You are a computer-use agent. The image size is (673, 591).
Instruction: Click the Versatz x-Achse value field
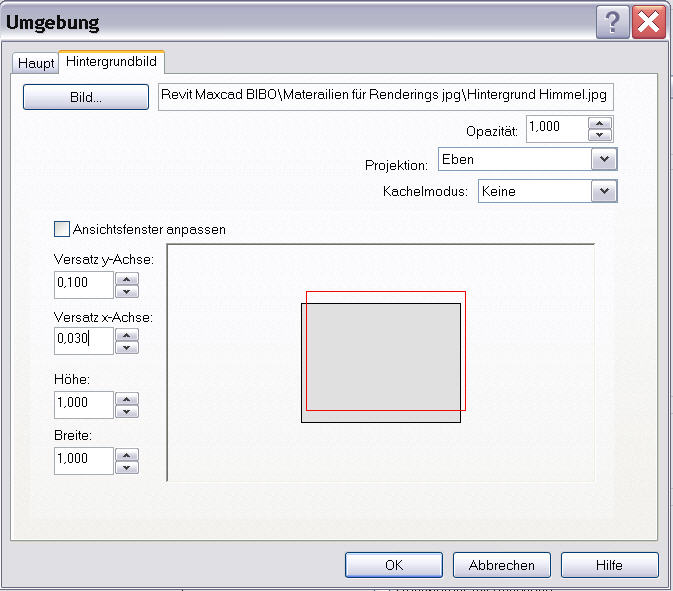[84, 341]
